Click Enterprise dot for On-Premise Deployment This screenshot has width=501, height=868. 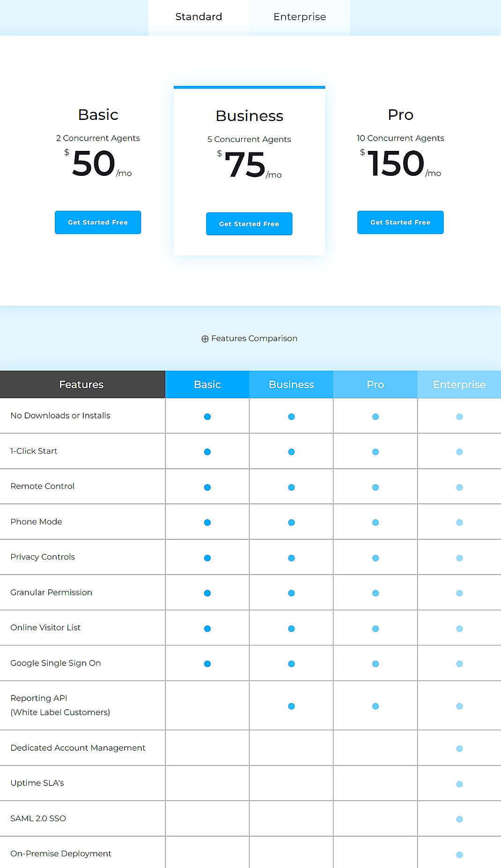coord(459,854)
